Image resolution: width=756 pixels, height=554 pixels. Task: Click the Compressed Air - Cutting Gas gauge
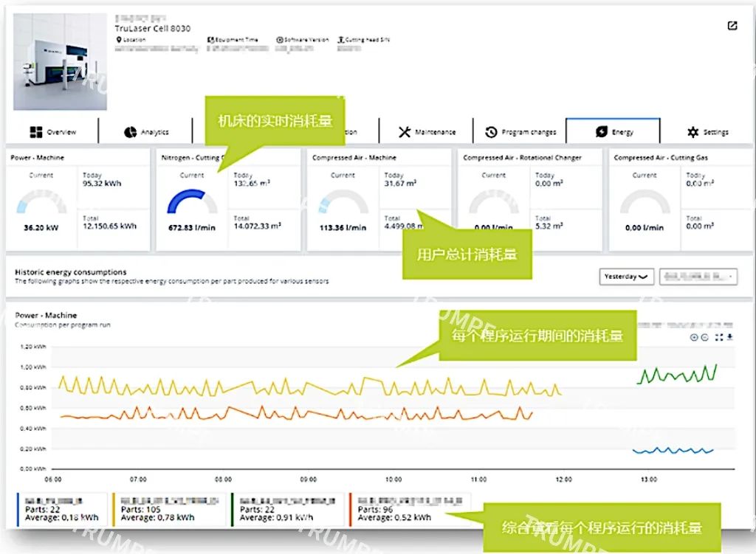click(x=645, y=202)
